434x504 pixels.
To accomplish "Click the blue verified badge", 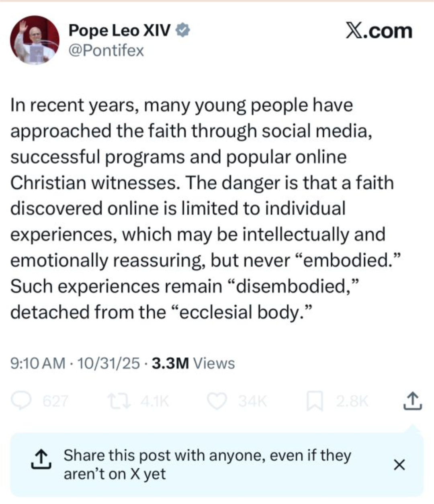I will 183,30.
